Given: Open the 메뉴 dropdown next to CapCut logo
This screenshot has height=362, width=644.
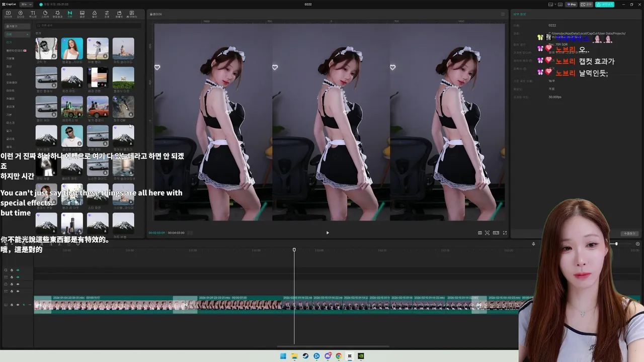Looking at the screenshot, I should coord(26,4).
